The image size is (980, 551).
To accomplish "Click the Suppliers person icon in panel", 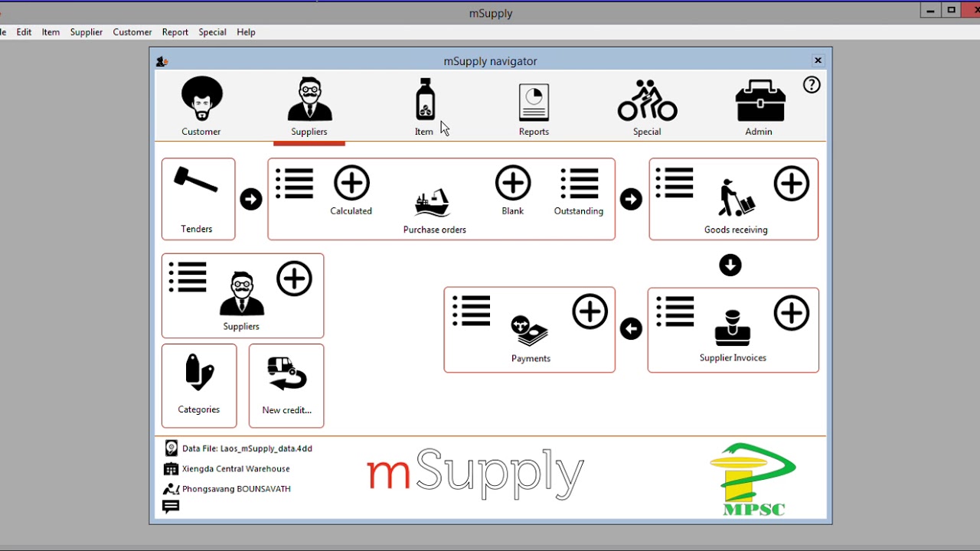I will coord(242,294).
